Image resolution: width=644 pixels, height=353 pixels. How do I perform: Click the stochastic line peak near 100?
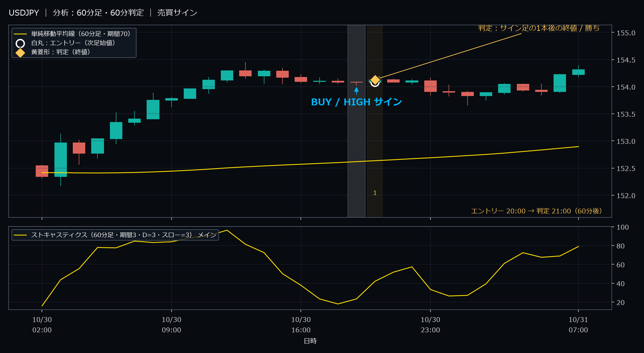coord(227,230)
